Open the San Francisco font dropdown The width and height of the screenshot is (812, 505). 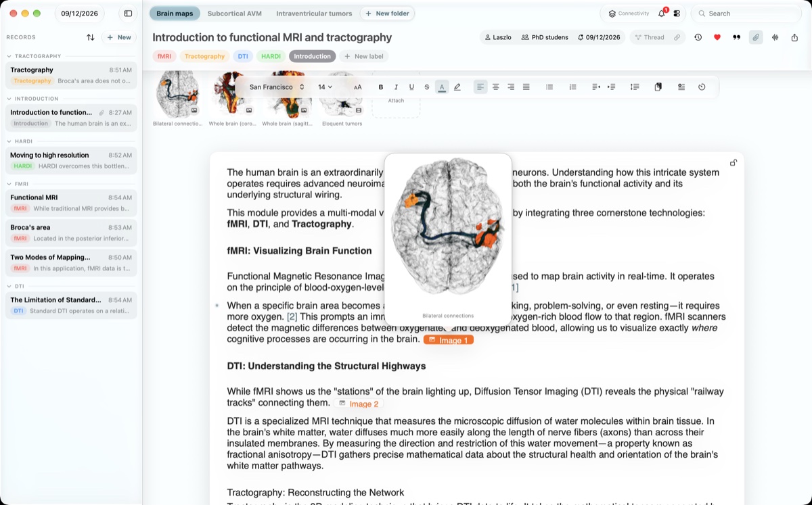pos(277,87)
